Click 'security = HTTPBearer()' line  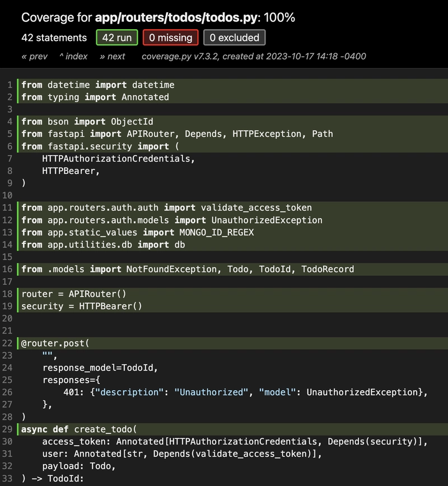tap(82, 306)
